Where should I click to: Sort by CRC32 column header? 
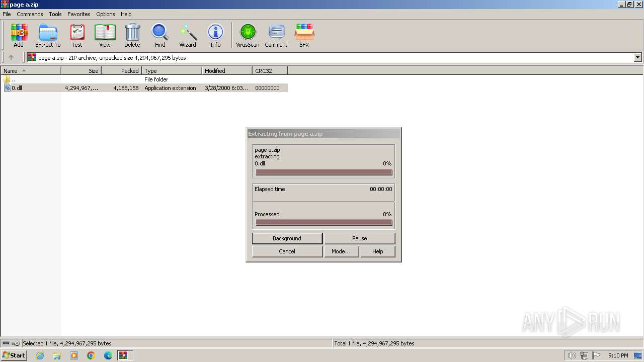(x=270, y=71)
